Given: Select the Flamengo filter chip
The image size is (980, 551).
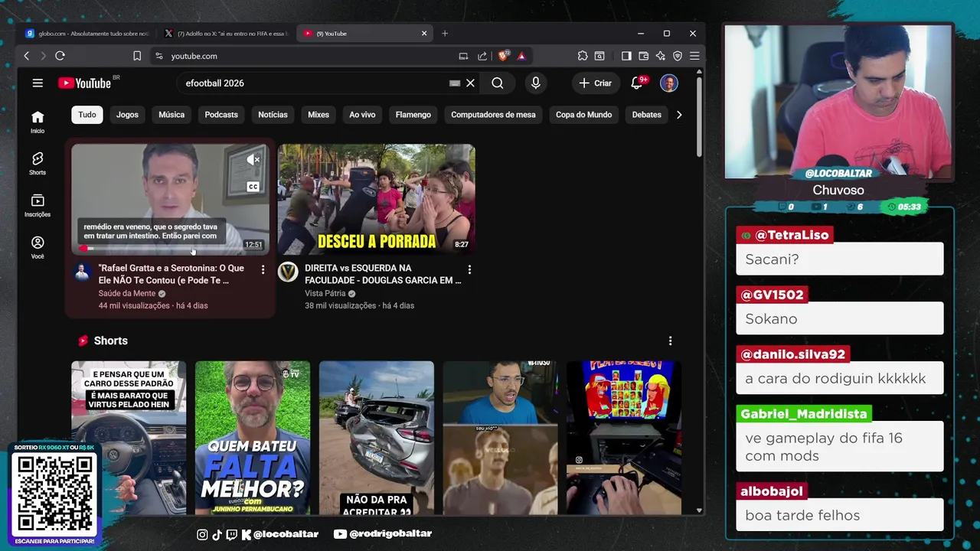Looking at the screenshot, I should (x=413, y=115).
